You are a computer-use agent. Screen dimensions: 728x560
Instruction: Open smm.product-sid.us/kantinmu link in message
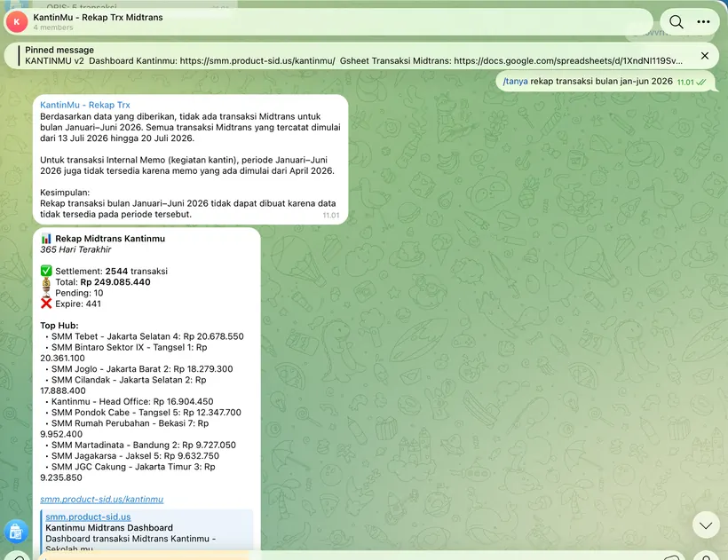pyautogui.click(x=102, y=500)
